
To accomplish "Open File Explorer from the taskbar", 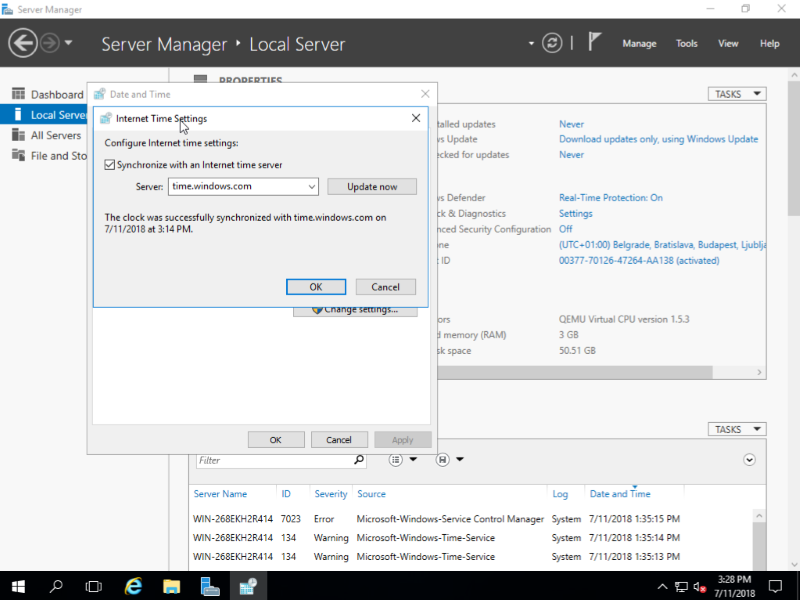I will tap(171, 586).
